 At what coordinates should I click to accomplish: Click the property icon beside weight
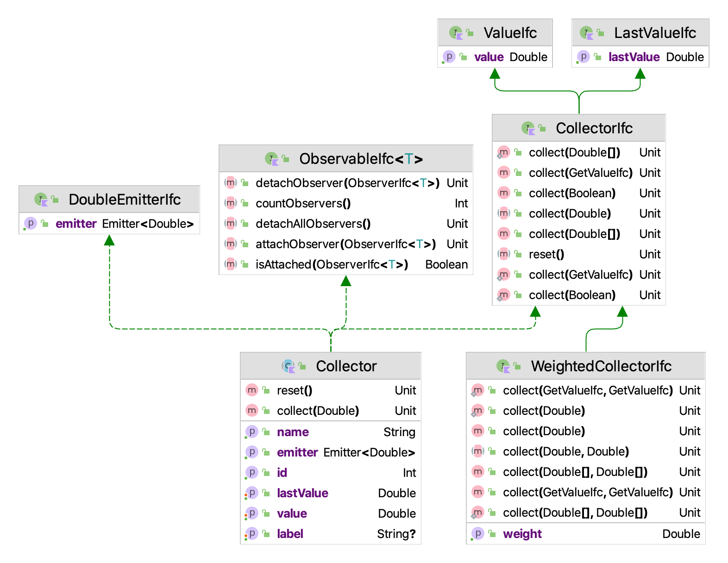pyautogui.click(x=477, y=534)
